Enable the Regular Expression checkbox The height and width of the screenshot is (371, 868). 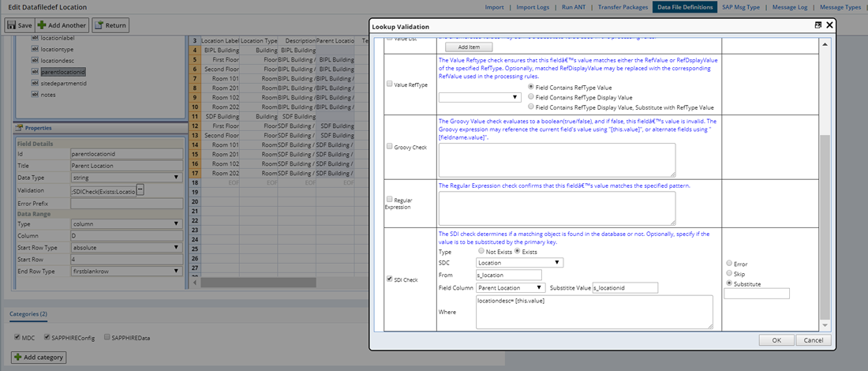(389, 199)
